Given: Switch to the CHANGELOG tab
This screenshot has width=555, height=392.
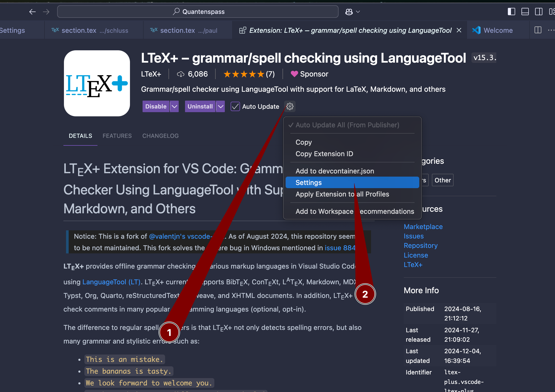Looking at the screenshot, I should coord(160,136).
